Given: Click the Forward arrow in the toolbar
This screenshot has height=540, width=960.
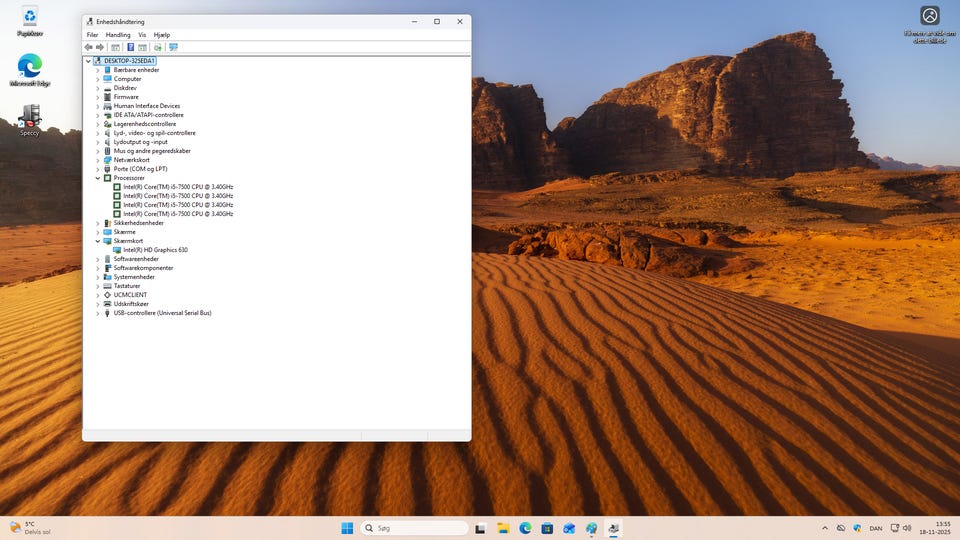Looking at the screenshot, I should point(100,47).
